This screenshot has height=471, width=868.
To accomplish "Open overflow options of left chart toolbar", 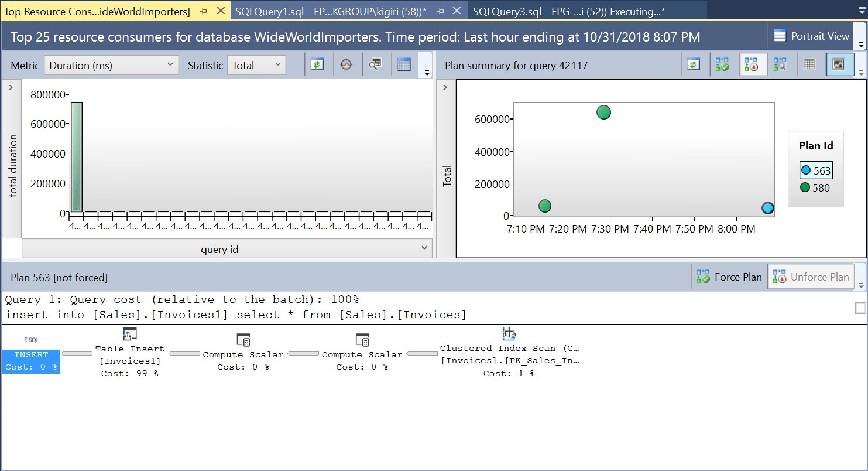I will pos(427,73).
